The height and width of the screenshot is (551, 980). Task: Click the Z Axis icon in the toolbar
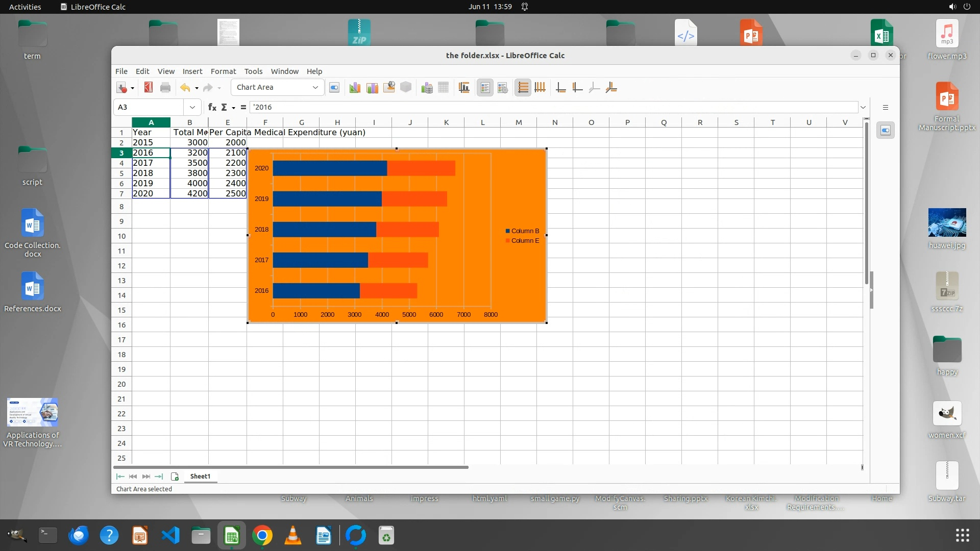594,88
